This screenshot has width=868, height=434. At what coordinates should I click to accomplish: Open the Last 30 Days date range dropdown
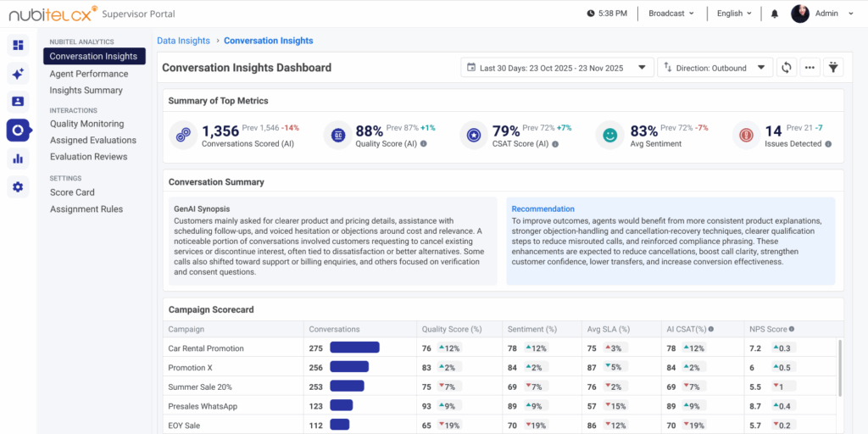point(558,68)
